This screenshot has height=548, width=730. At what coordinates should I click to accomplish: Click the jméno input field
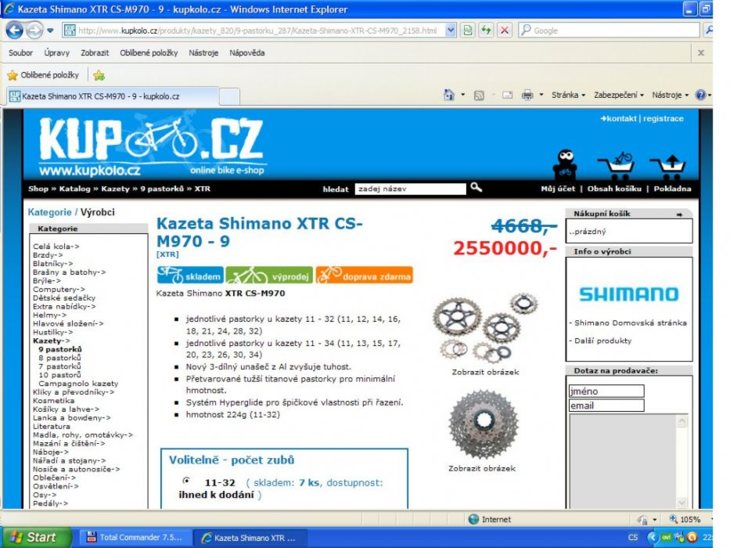(x=606, y=391)
